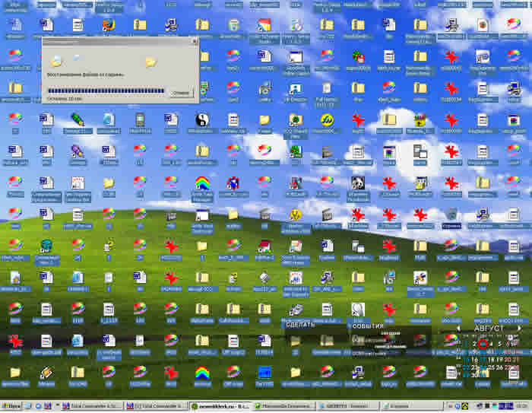Screen dimensions: 532x413
Task: Open the teal CHM help file icon
Action: 46,246
